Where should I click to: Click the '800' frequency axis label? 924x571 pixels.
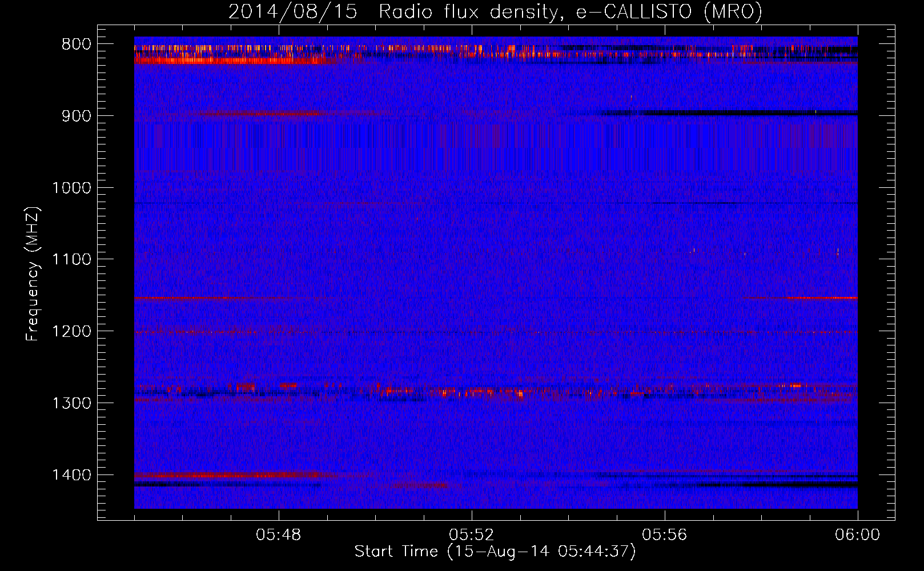(x=77, y=45)
